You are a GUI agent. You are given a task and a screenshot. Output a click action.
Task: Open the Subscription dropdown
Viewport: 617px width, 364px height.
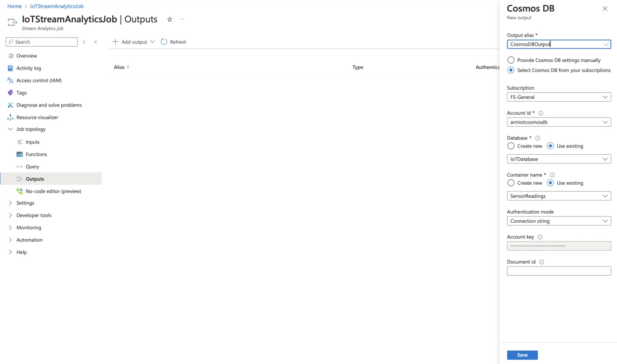click(x=559, y=97)
